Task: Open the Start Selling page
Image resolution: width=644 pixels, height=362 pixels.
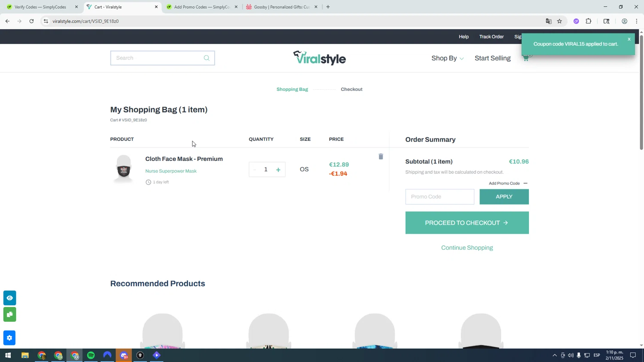Action: (492, 58)
